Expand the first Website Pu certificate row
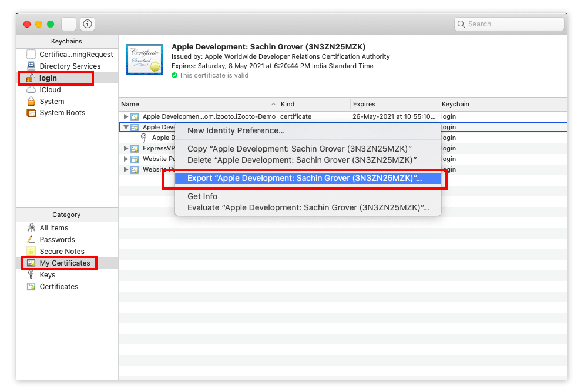Image resolution: width=581 pixels, height=392 pixels. tap(126, 159)
